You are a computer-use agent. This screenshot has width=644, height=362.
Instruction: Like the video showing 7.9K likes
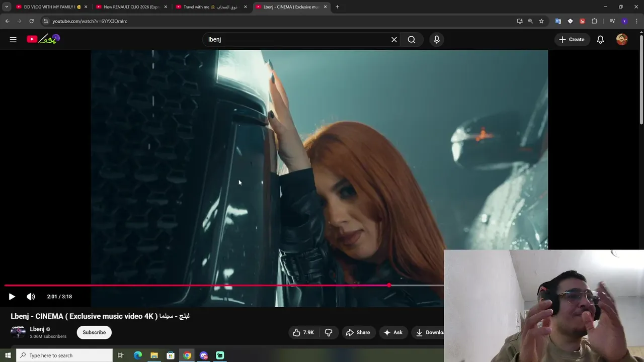point(303,332)
